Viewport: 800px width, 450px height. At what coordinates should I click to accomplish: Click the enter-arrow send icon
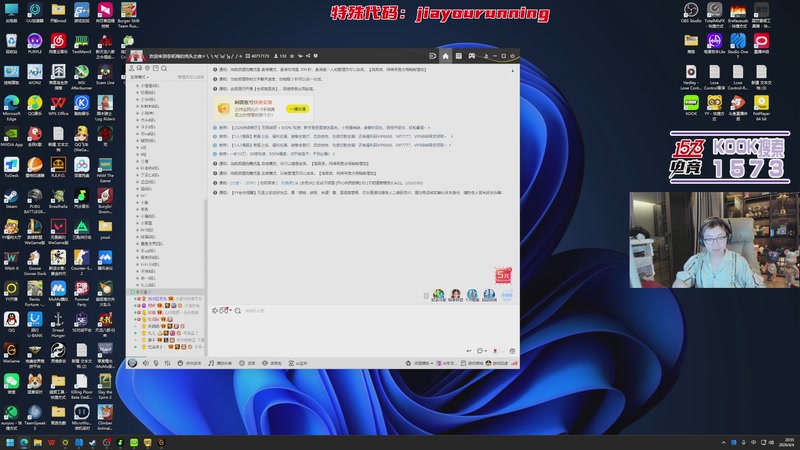(468, 351)
